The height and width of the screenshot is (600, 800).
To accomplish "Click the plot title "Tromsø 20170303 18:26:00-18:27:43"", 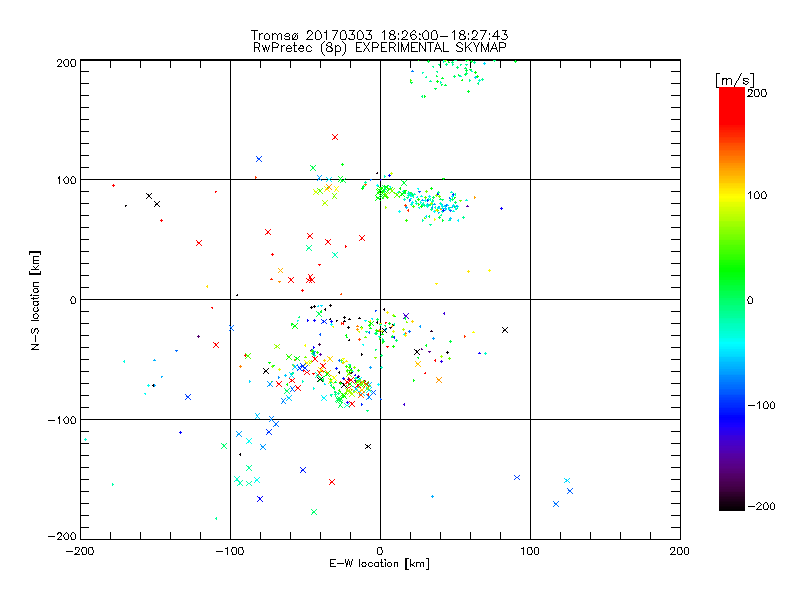I will pyautogui.click(x=380, y=35).
